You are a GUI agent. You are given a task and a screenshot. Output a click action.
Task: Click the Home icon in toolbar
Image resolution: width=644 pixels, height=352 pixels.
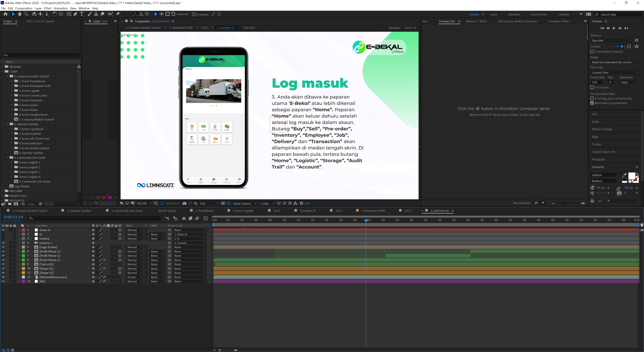(5, 14)
